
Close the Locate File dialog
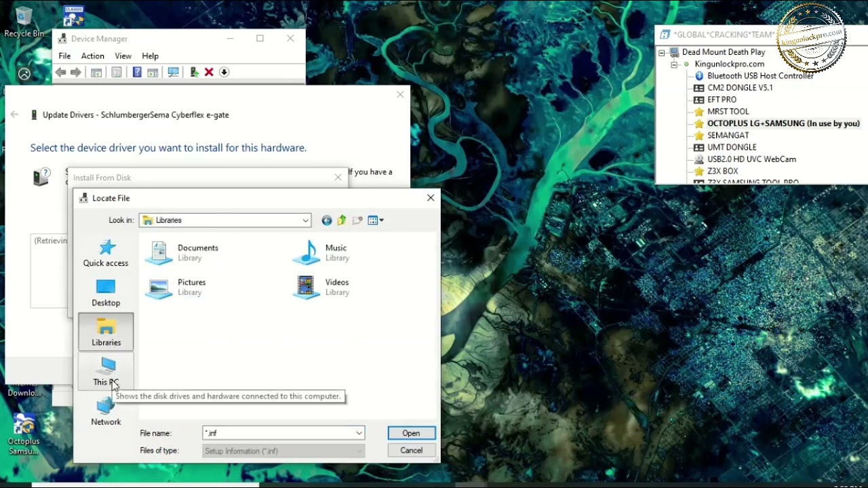[x=431, y=198]
